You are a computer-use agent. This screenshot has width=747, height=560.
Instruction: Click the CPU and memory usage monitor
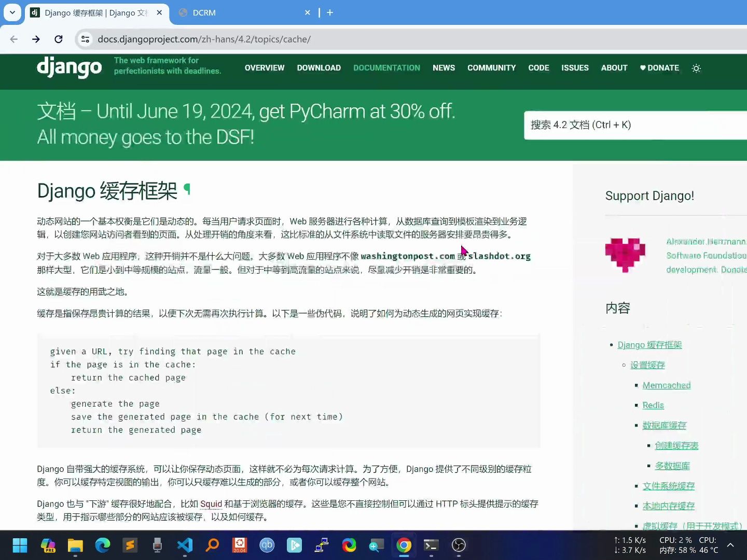point(689,545)
